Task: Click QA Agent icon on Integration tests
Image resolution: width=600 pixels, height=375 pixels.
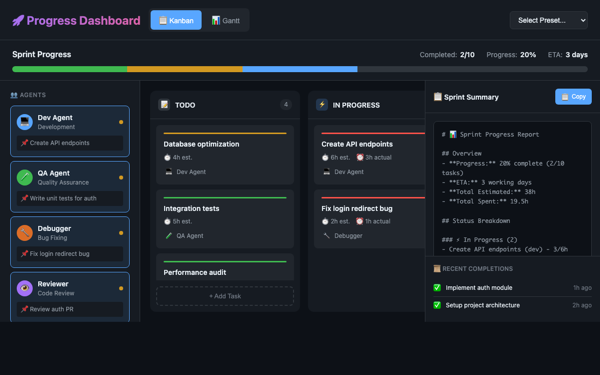Action: coord(169,236)
